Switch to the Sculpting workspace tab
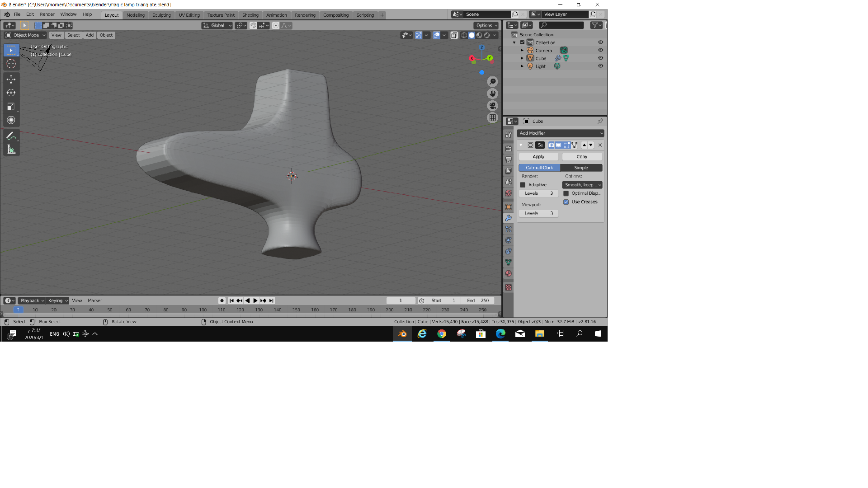The width and height of the screenshot is (868, 488). pyautogui.click(x=161, y=15)
